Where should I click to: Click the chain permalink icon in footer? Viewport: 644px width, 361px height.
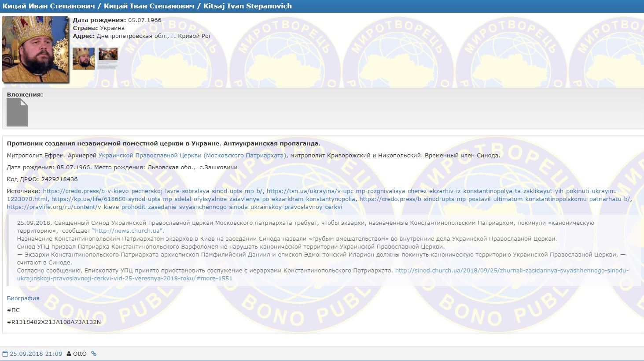94,354
